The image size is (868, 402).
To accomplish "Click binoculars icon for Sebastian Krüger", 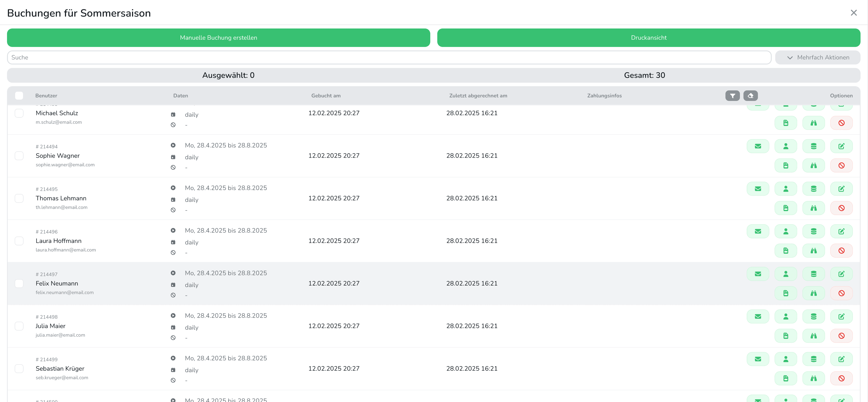I will tap(814, 378).
